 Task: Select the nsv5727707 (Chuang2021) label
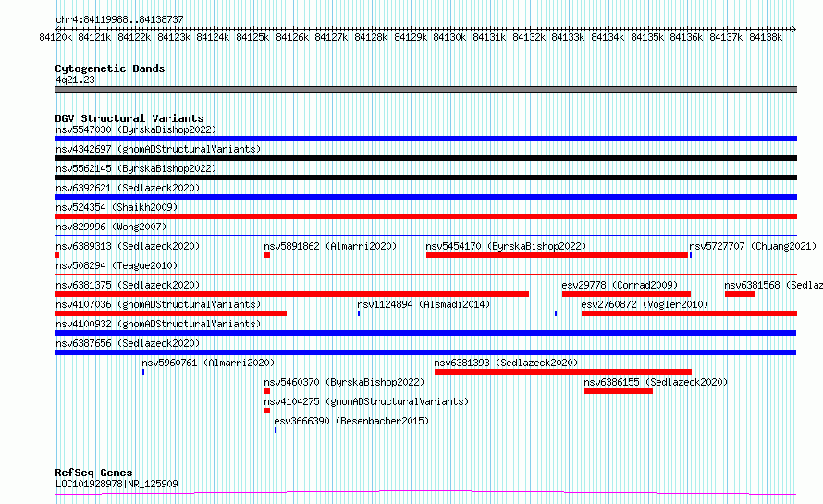tap(753, 246)
